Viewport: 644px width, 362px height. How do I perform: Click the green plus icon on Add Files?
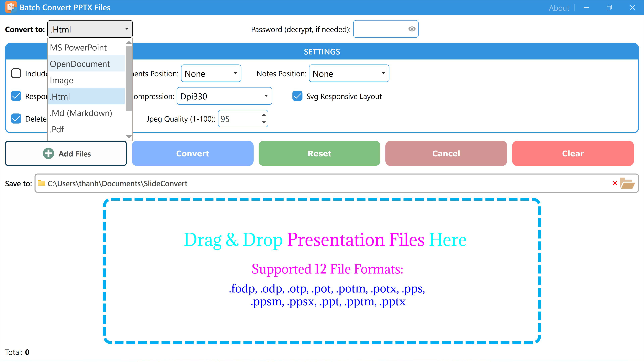click(x=48, y=153)
